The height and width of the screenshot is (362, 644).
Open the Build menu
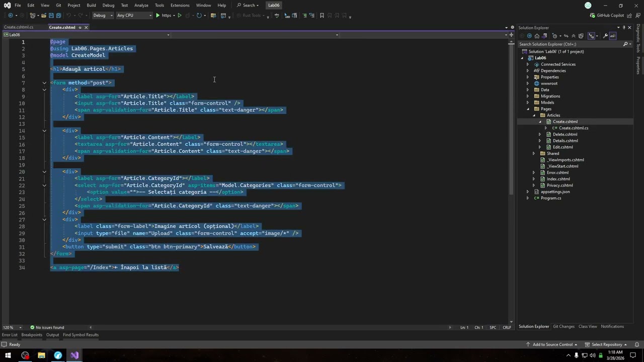91,5
